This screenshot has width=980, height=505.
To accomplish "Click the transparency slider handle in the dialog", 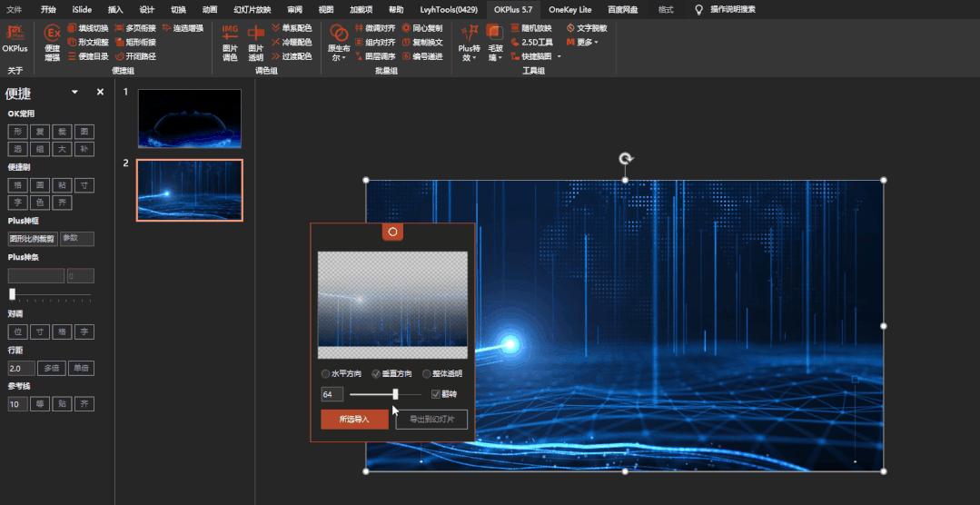I will [395, 394].
